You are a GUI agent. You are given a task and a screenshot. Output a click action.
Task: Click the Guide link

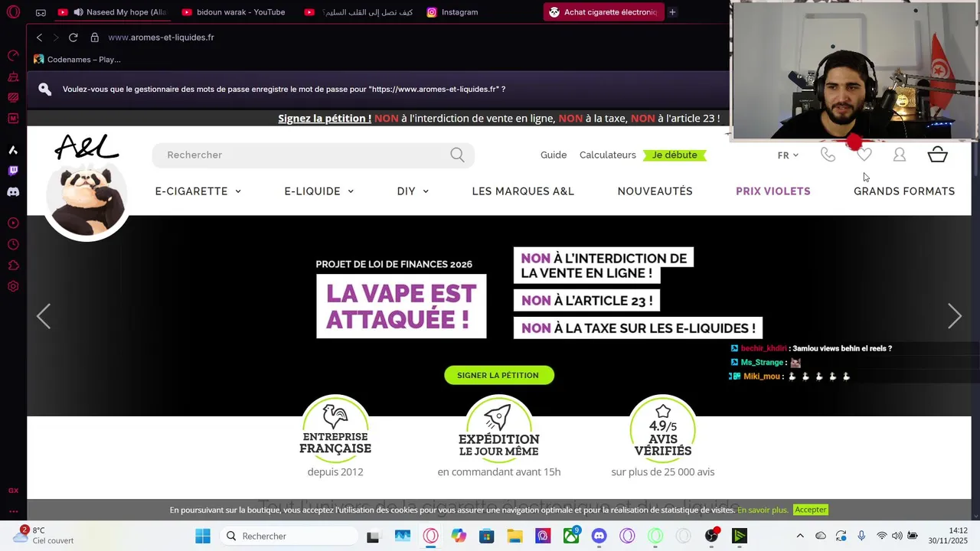[x=554, y=155]
